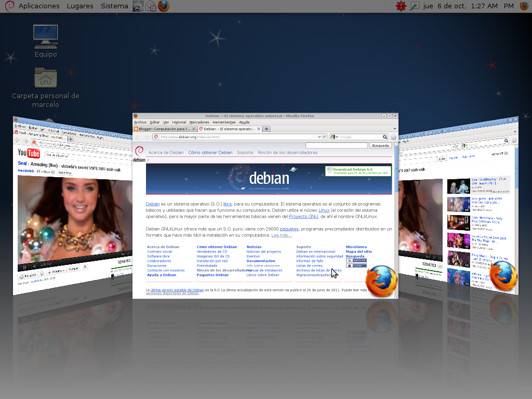The image size is (532, 399).
Task: Follow the Cómo obtener Debian link
Action: 210,152
